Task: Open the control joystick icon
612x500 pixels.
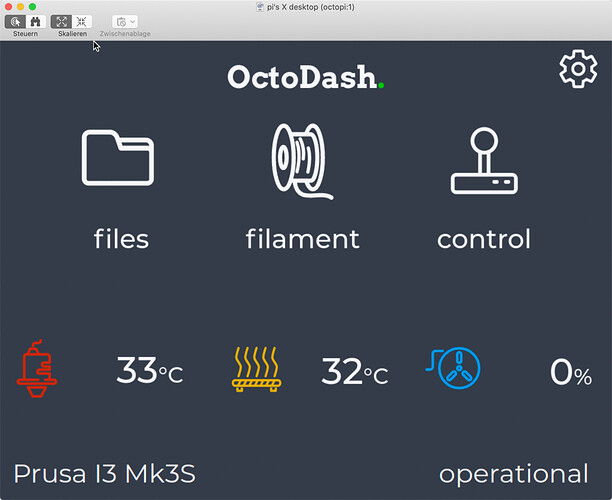Action: point(484,161)
